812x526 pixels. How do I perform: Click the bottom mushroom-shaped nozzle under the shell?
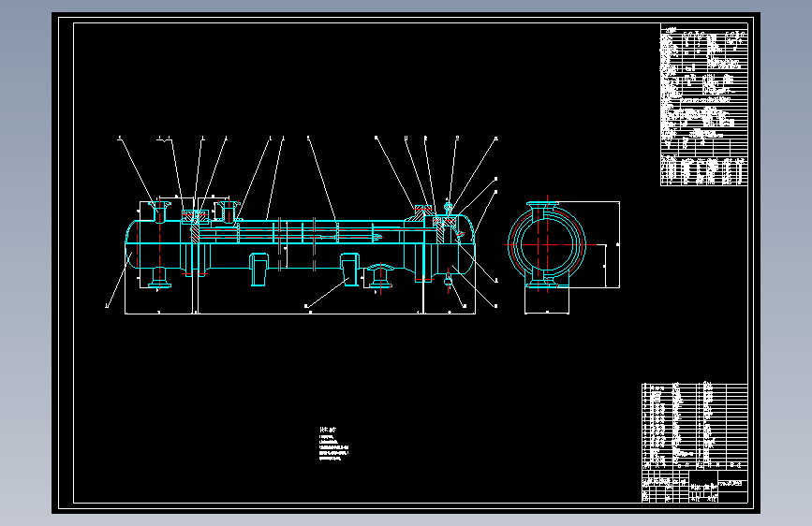pyautogui.click(x=380, y=275)
